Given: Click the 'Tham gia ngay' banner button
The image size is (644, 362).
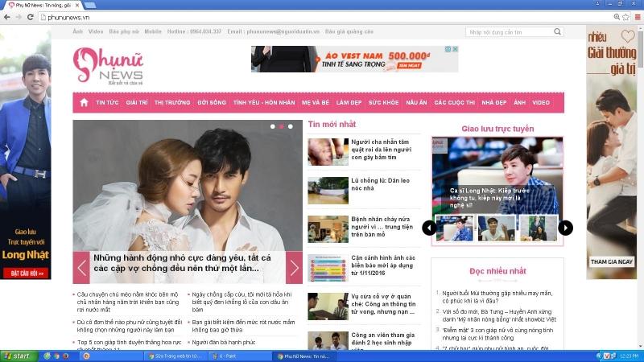Looking at the screenshot, I should pyautogui.click(x=612, y=261).
